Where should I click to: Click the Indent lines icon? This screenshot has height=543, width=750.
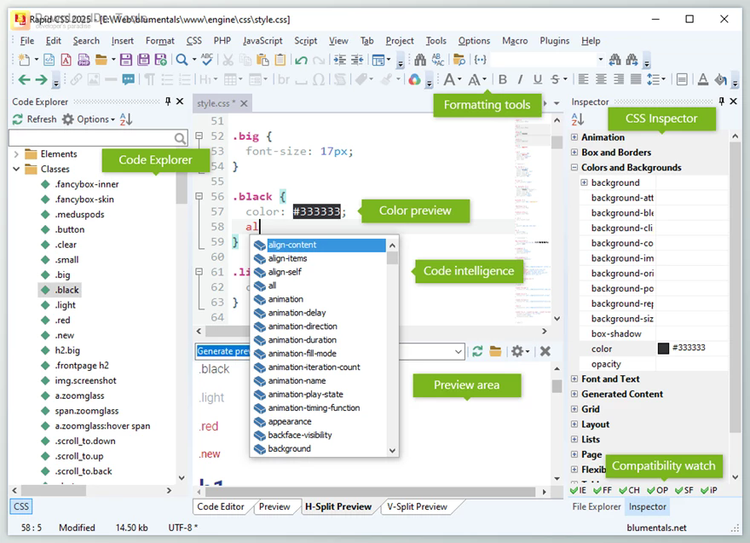pyautogui.click(x=340, y=60)
